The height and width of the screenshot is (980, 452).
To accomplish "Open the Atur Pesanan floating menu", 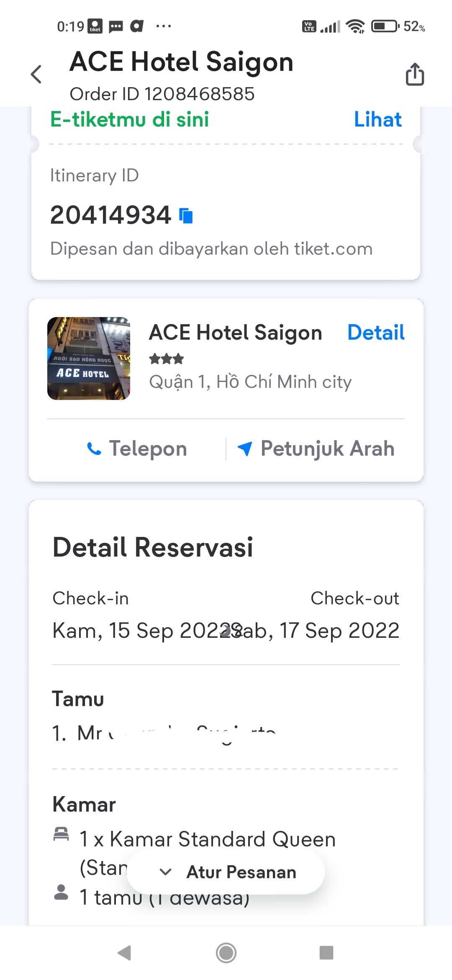I will (x=226, y=872).
